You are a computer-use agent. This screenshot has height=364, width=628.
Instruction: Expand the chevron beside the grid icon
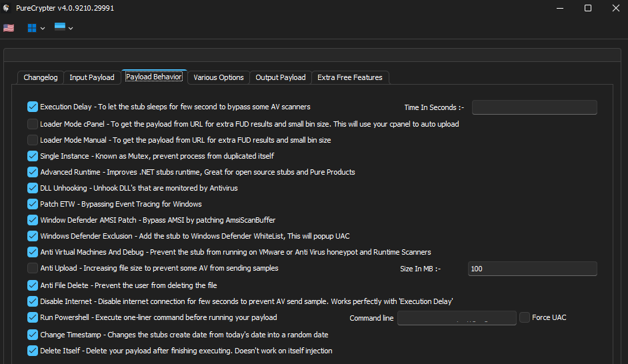pyautogui.click(x=43, y=29)
